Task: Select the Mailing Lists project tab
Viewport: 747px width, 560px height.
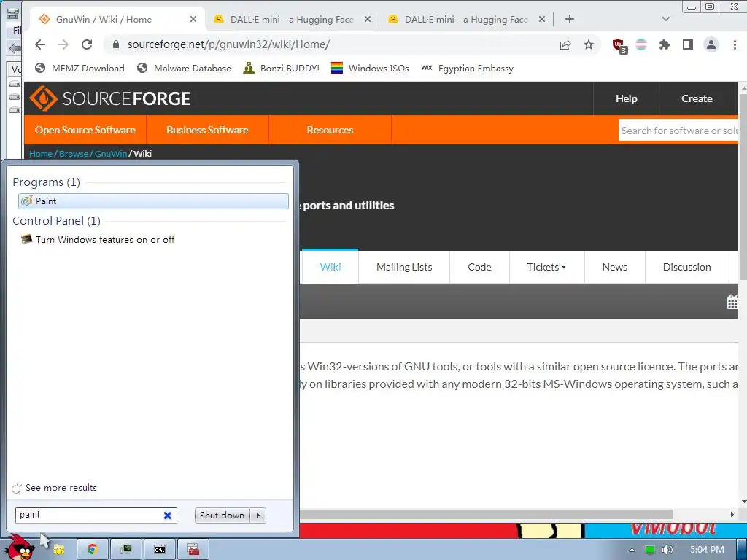Action: tap(404, 267)
